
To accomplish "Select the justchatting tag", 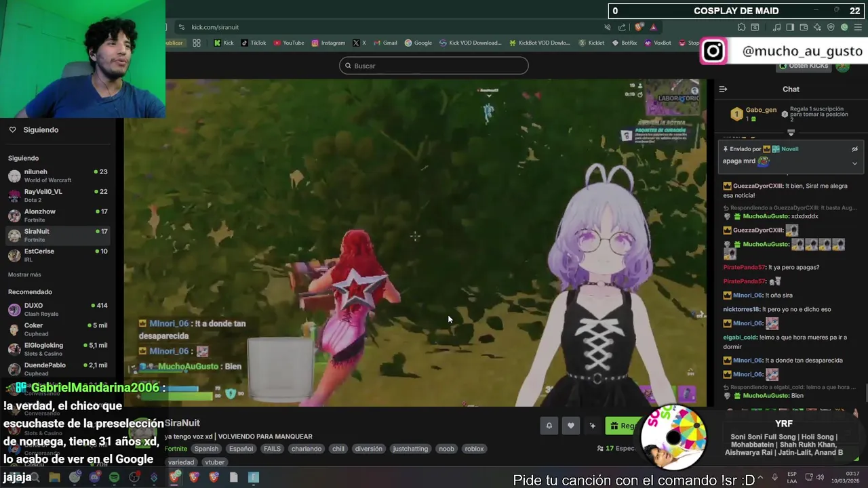I will [x=410, y=449].
